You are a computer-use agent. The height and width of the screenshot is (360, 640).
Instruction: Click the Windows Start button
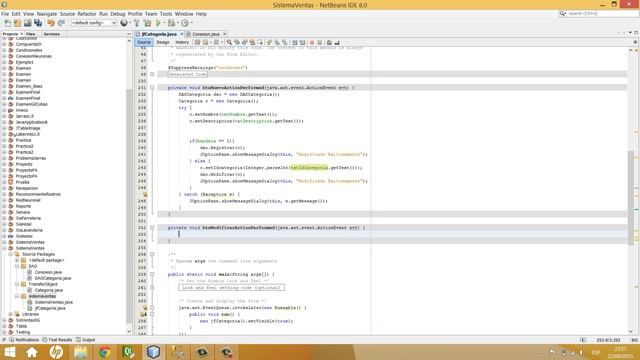point(9,352)
